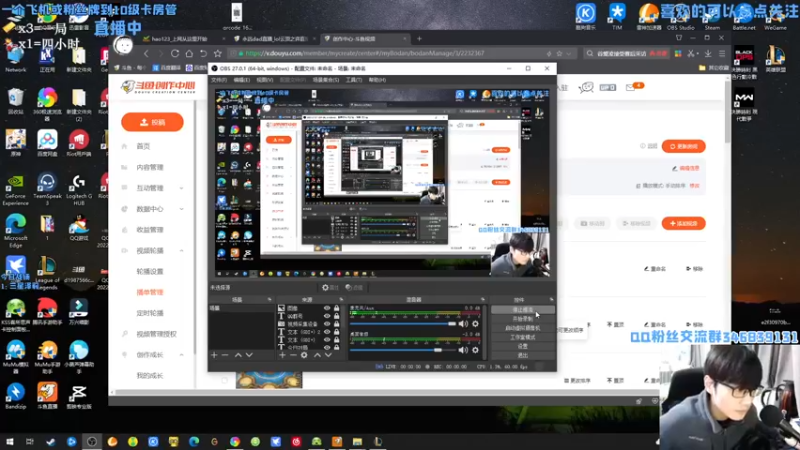
Task: Move the scene down in the scenes list
Action: coord(249,355)
